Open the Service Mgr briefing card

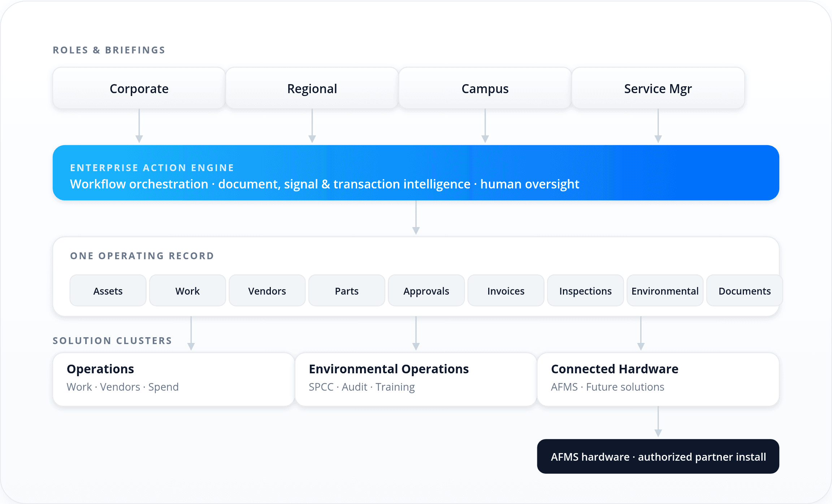point(658,88)
